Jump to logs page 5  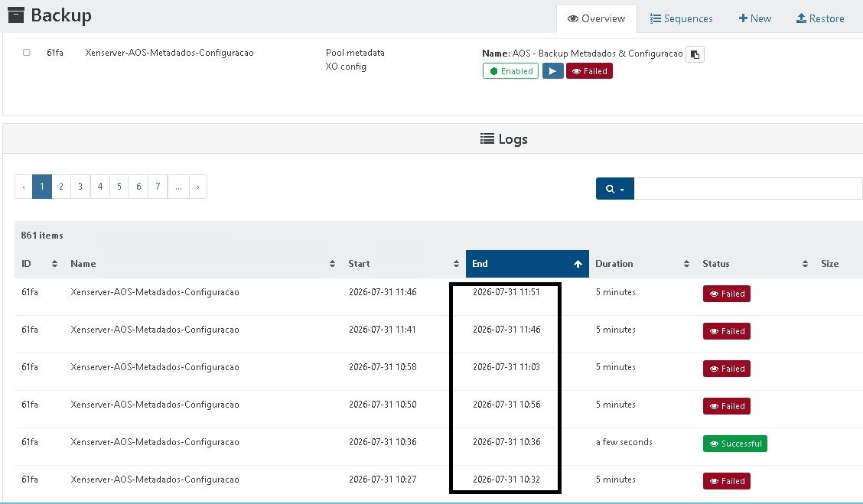pos(119,187)
